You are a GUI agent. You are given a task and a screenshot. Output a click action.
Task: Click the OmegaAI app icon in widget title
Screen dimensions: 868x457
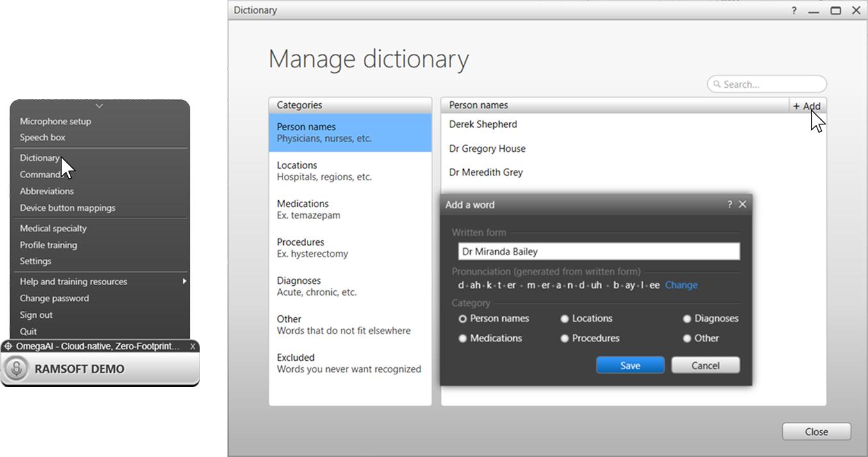point(8,346)
